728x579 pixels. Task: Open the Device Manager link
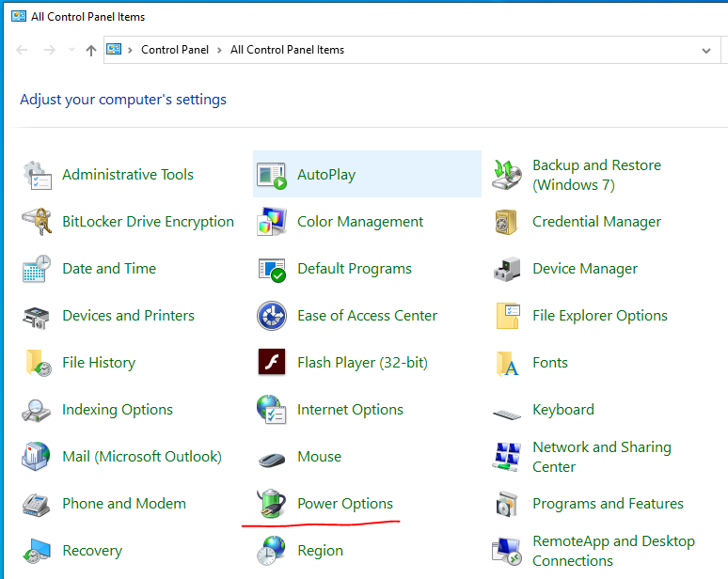[x=585, y=269]
